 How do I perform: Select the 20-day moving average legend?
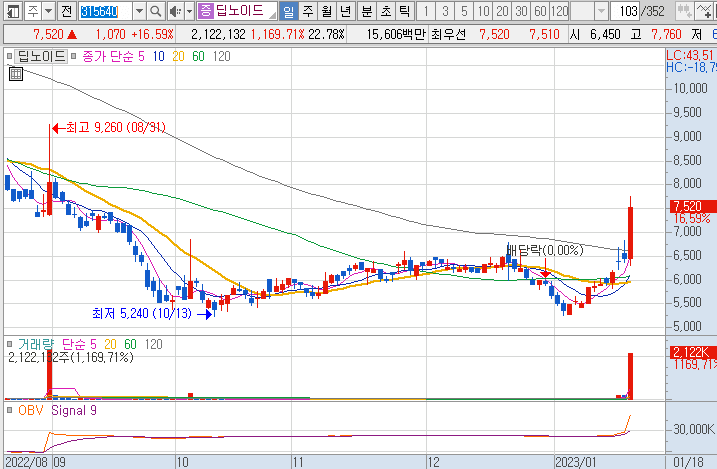click(178, 56)
